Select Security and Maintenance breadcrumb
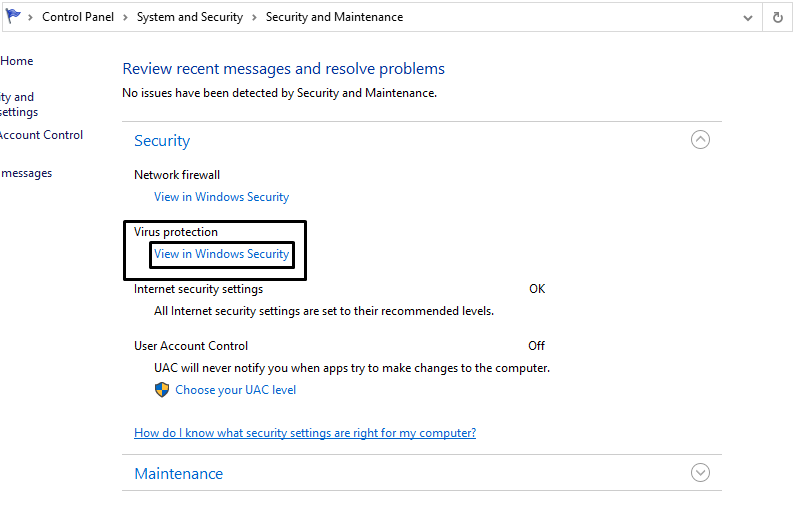 (x=335, y=17)
